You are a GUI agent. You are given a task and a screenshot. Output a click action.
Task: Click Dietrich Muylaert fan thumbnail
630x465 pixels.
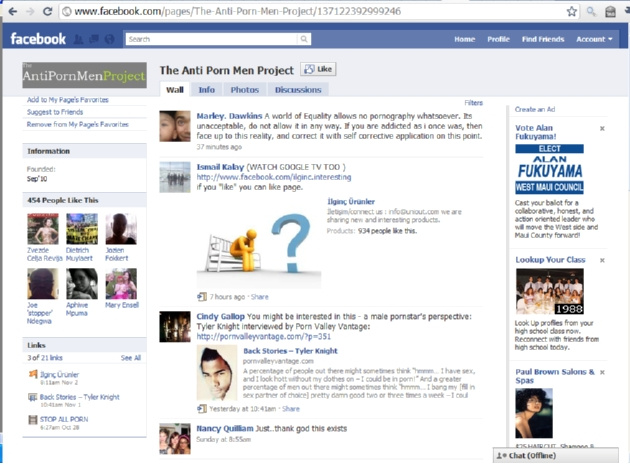[x=82, y=229]
